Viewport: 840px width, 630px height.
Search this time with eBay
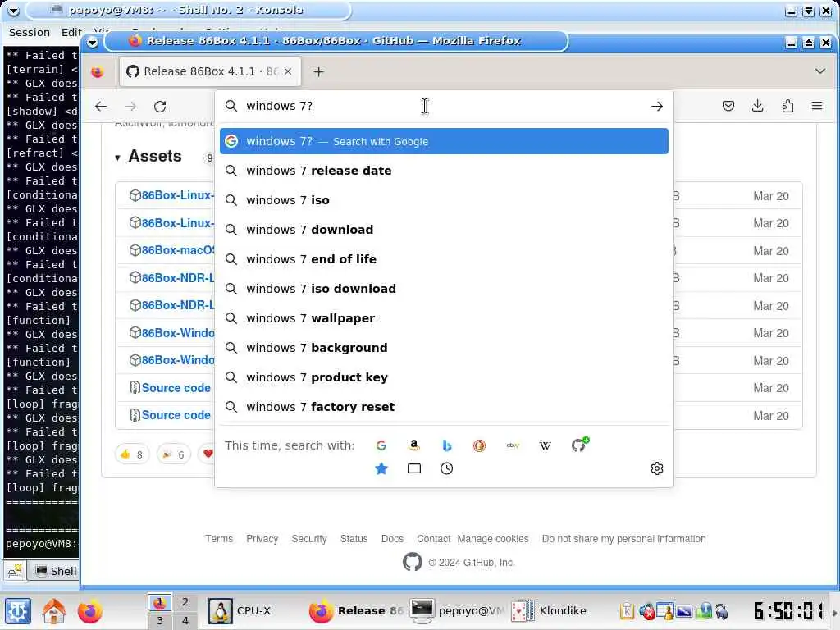click(x=513, y=445)
